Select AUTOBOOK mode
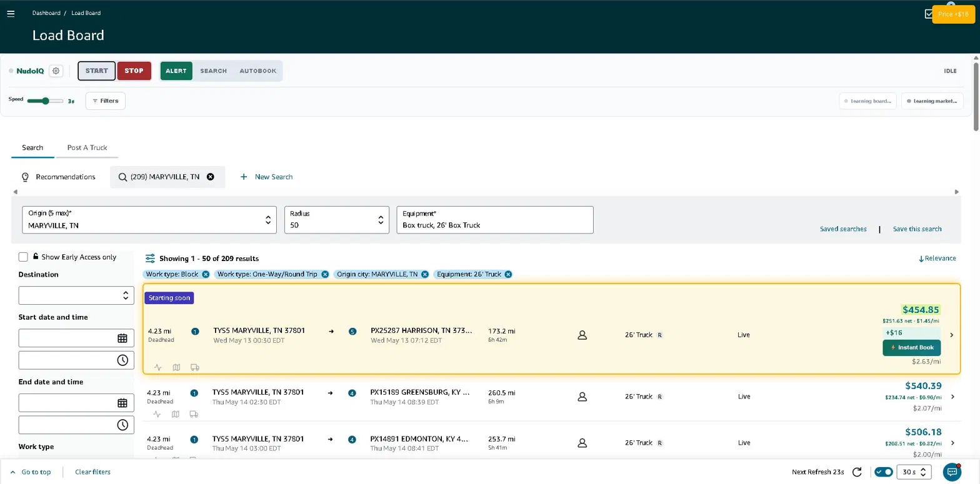This screenshot has height=484, width=980. [x=257, y=71]
